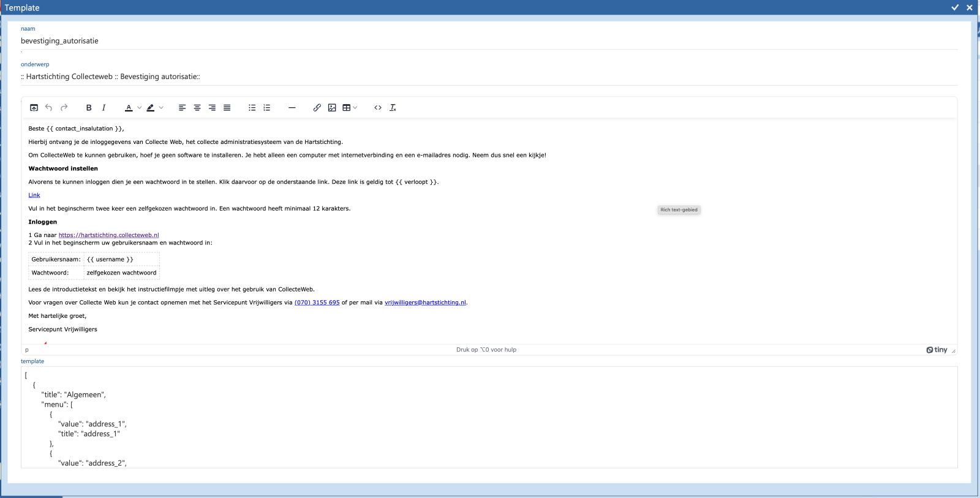The width and height of the screenshot is (980, 498).
Task: Open the text color dropdown arrow
Action: [x=140, y=108]
